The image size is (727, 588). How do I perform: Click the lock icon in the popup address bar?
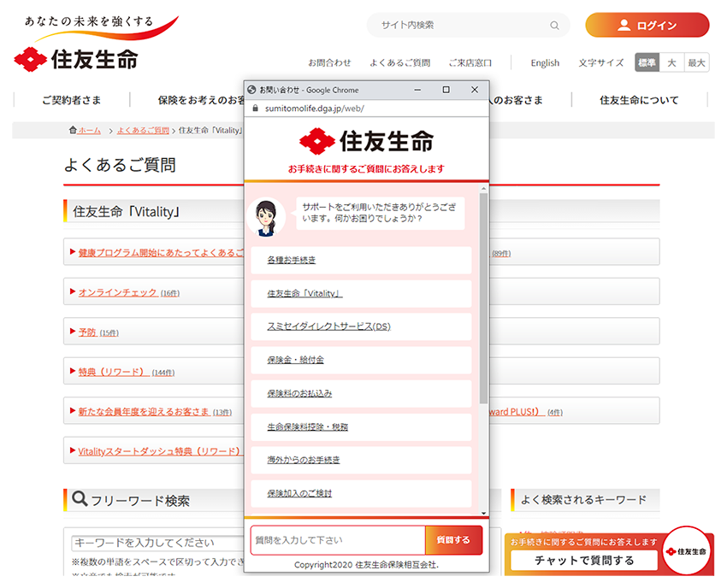[255, 109]
